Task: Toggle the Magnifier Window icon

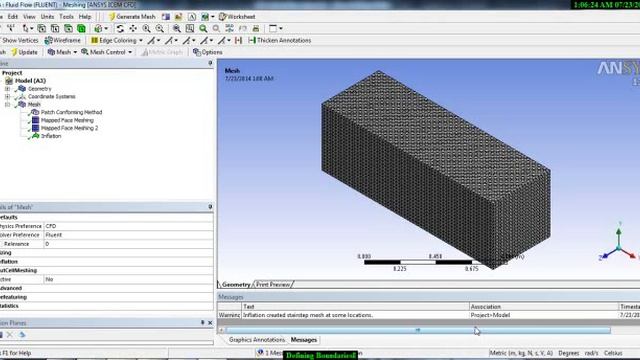Action: click(190, 29)
